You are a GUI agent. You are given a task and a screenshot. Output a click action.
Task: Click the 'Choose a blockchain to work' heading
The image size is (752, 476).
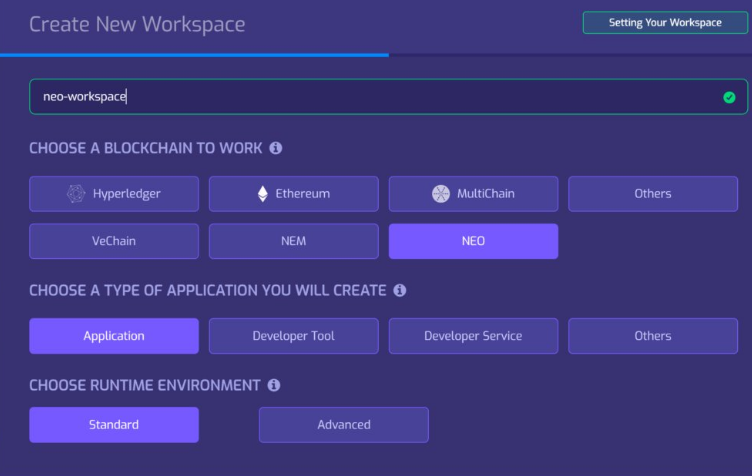pos(146,148)
